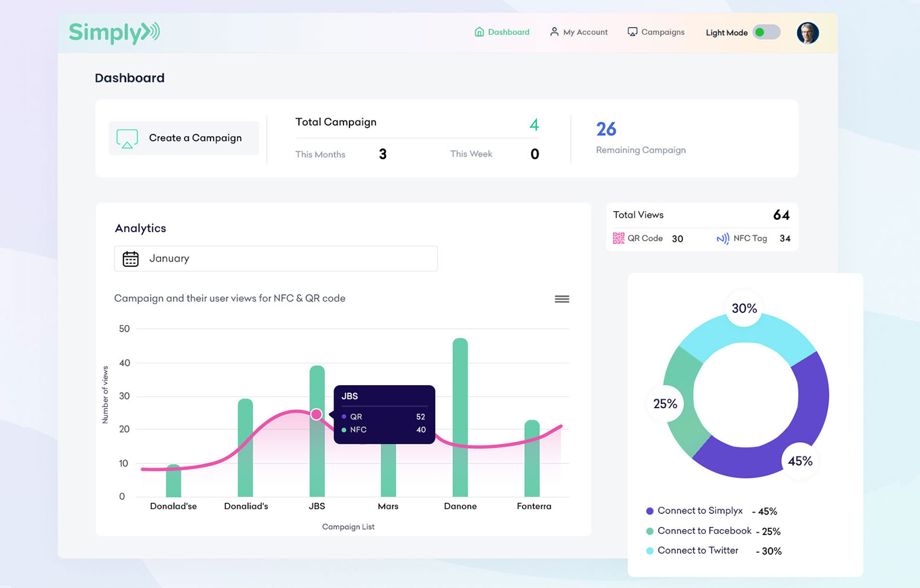Select the Danone bar in chart
This screenshot has height=588, width=920.
(x=460, y=417)
